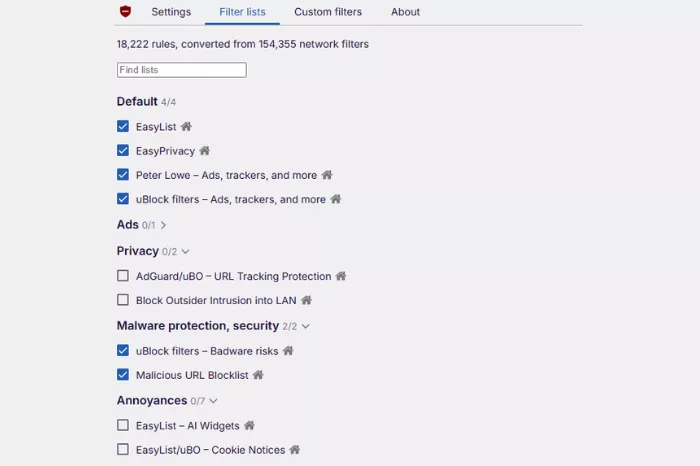Image resolution: width=700 pixels, height=466 pixels.
Task: Click Block Outsider Intrusion into LAN label
Action: tap(216, 300)
